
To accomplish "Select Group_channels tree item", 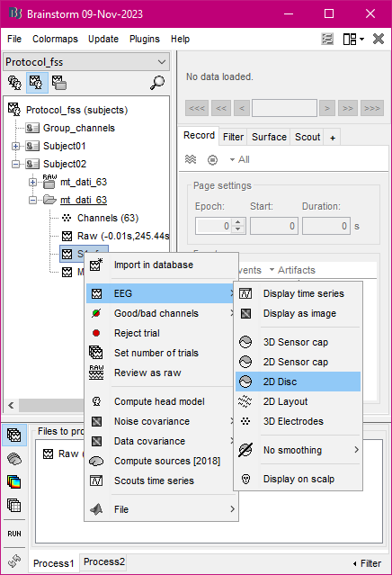I will click(79, 128).
